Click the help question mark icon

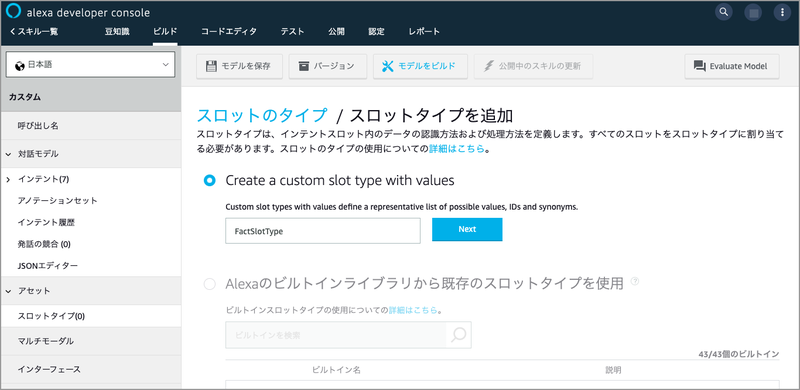[635, 281]
